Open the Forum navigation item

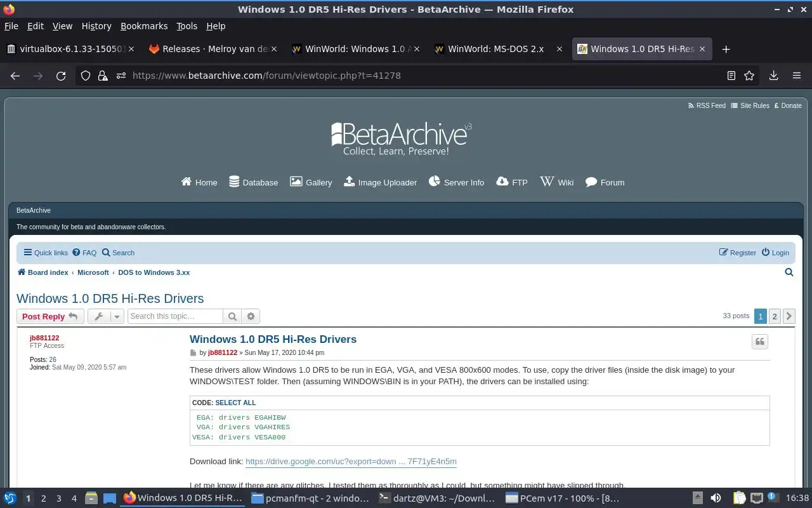pos(605,182)
